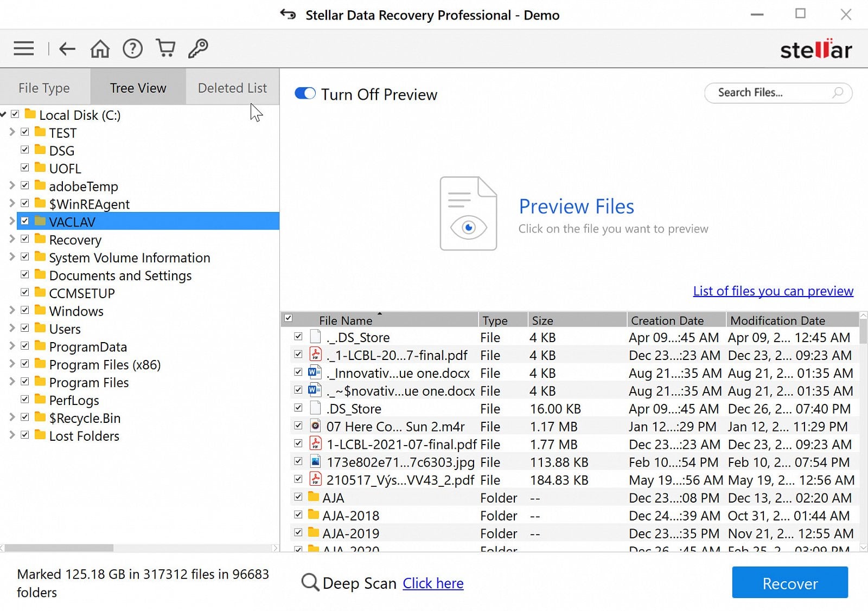Uncheck the AJA folder checkbox in file list

click(x=298, y=497)
